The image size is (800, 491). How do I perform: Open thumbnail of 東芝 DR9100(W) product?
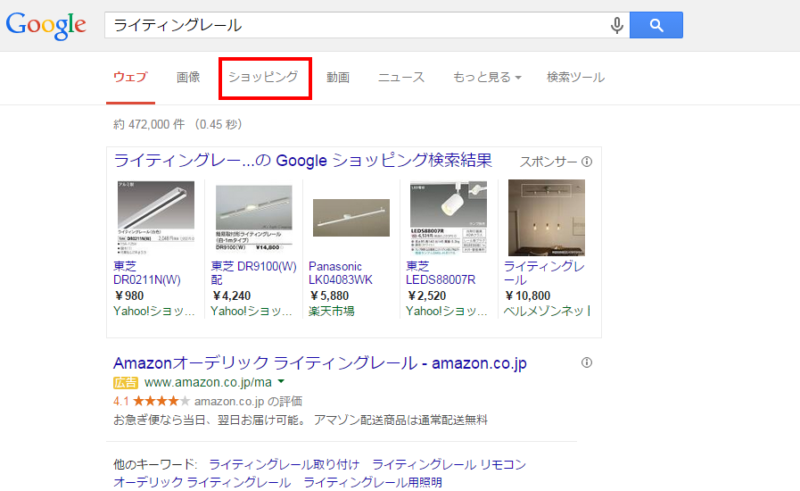pos(254,217)
